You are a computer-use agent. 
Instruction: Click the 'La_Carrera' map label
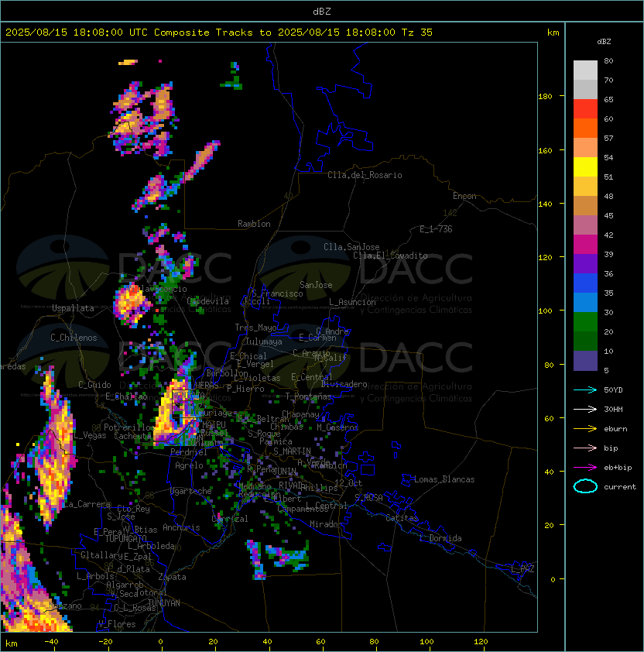coord(87,504)
